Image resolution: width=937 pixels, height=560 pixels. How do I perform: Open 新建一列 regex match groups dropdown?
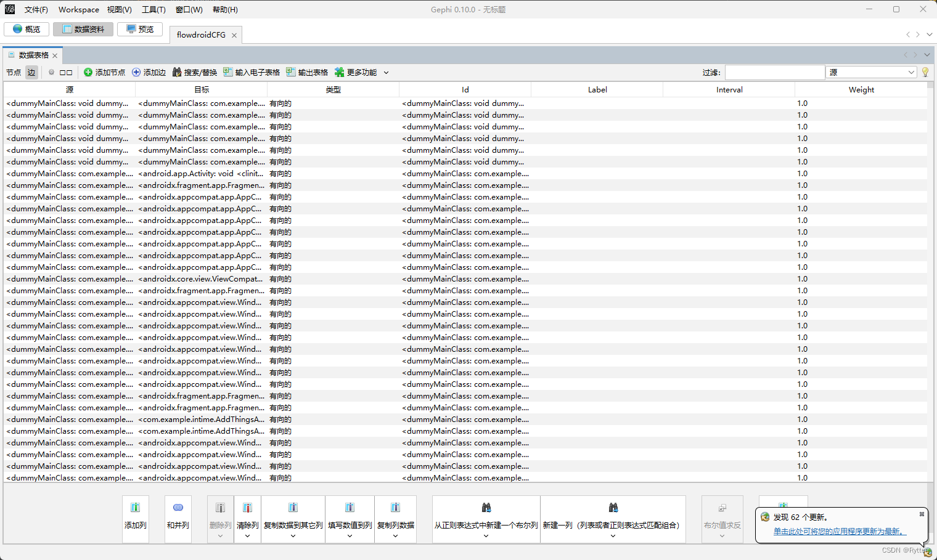tap(613, 536)
